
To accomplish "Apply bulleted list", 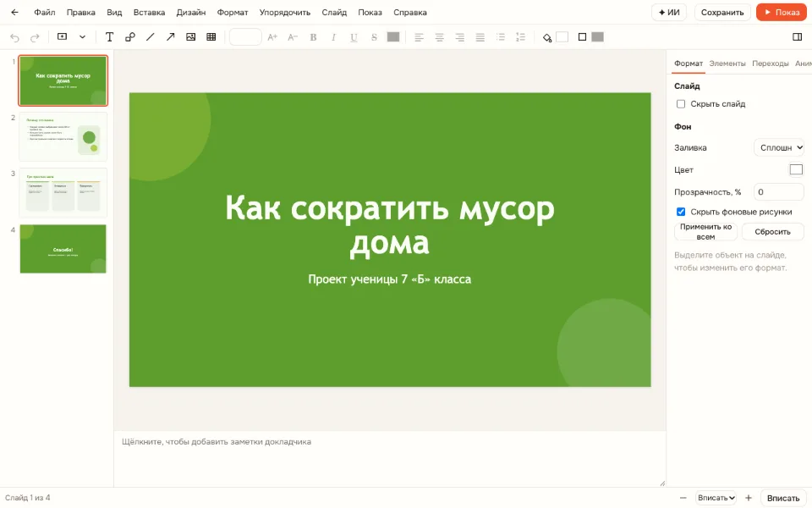I will [x=500, y=37].
